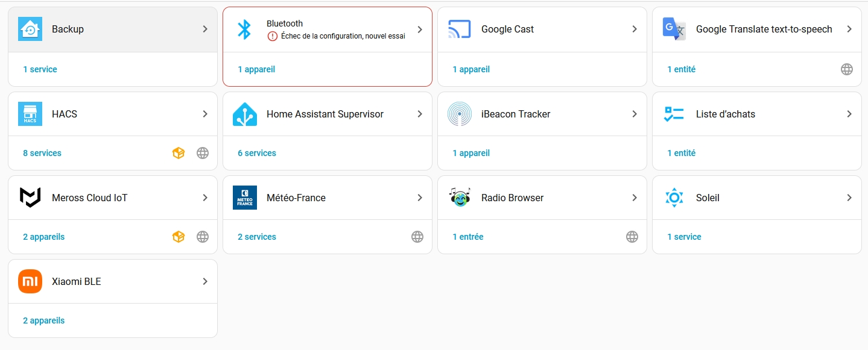Click the Bluetooth integration icon
The height and width of the screenshot is (350, 868).
click(x=244, y=29)
